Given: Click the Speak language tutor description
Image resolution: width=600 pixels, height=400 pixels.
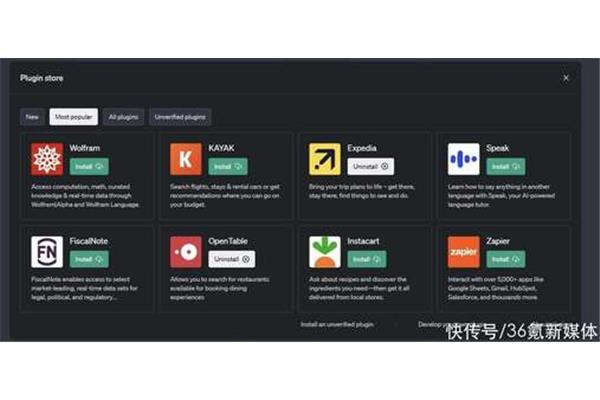Looking at the screenshot, I should click(501, 196).
